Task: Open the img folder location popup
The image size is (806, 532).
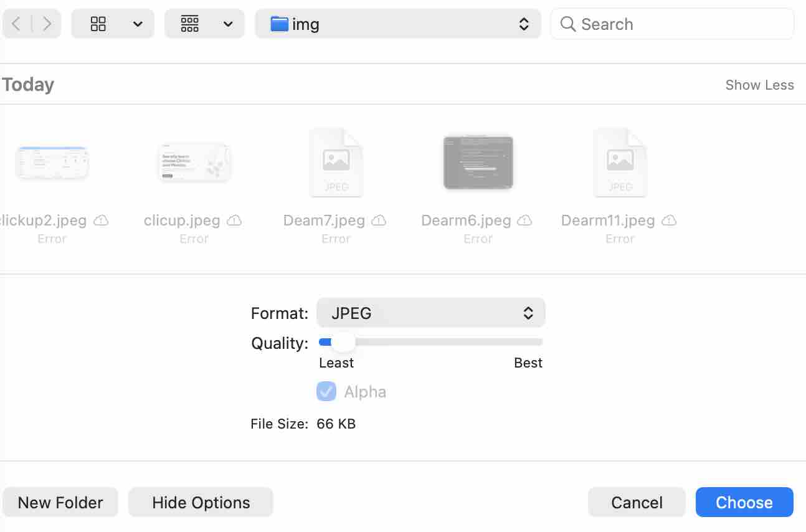Action: click(397, 24)
